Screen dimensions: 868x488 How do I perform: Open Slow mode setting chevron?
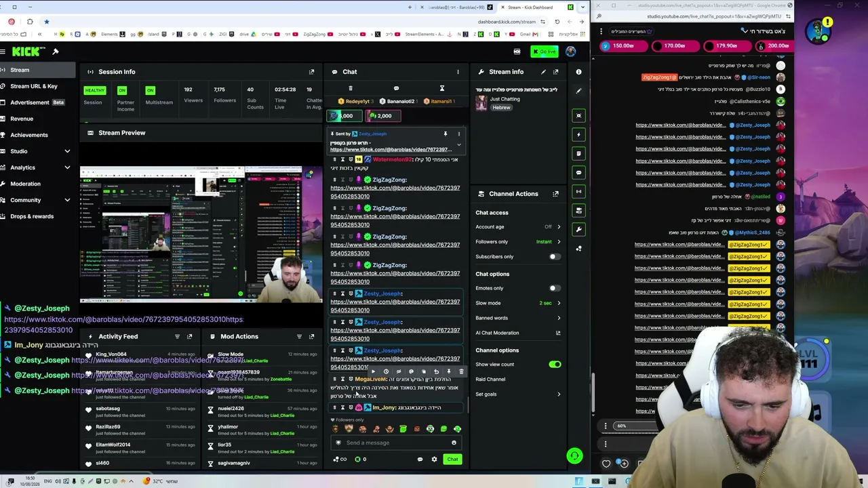[x=559, y=303]
